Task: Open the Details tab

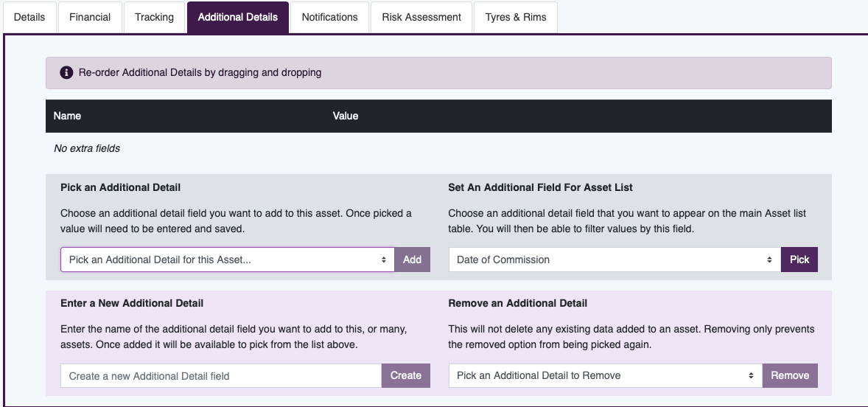Action: click(x=29, y=17)
